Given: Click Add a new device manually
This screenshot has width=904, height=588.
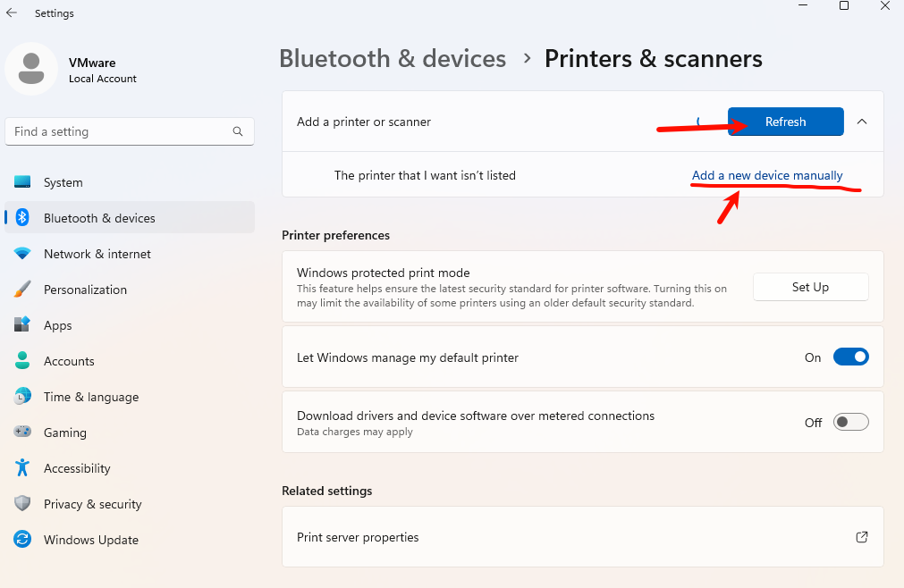Looking at the screenshot, I should [x=767, y=175].
